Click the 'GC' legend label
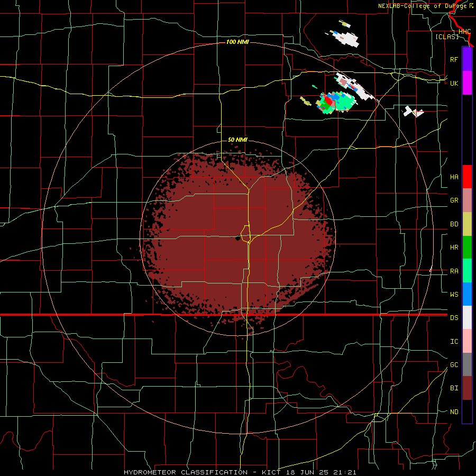 pos(454,365)
